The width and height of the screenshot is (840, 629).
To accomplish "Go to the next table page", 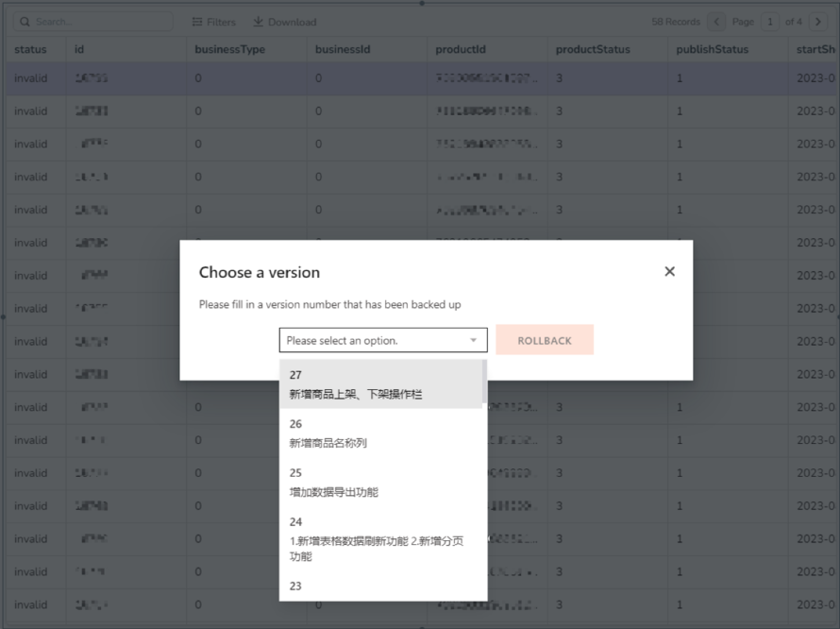I will [x=817, y=22].
